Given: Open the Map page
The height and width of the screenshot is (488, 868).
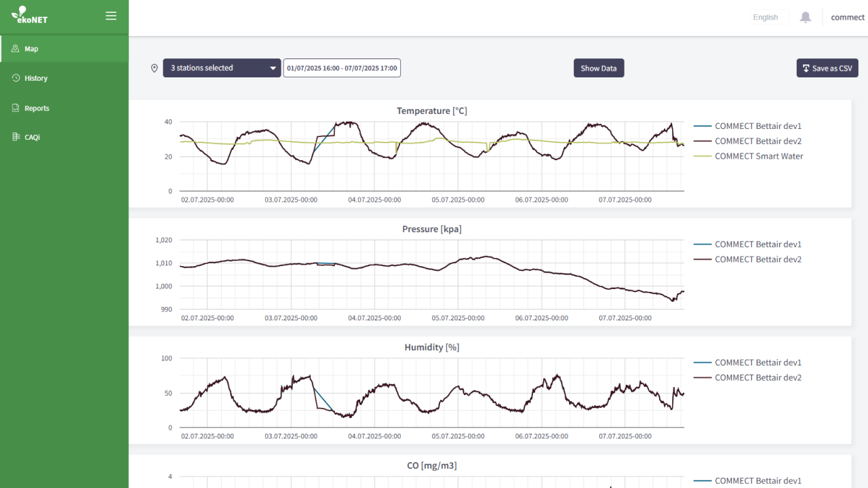Looking at the screenshot, I should [64, 49].
